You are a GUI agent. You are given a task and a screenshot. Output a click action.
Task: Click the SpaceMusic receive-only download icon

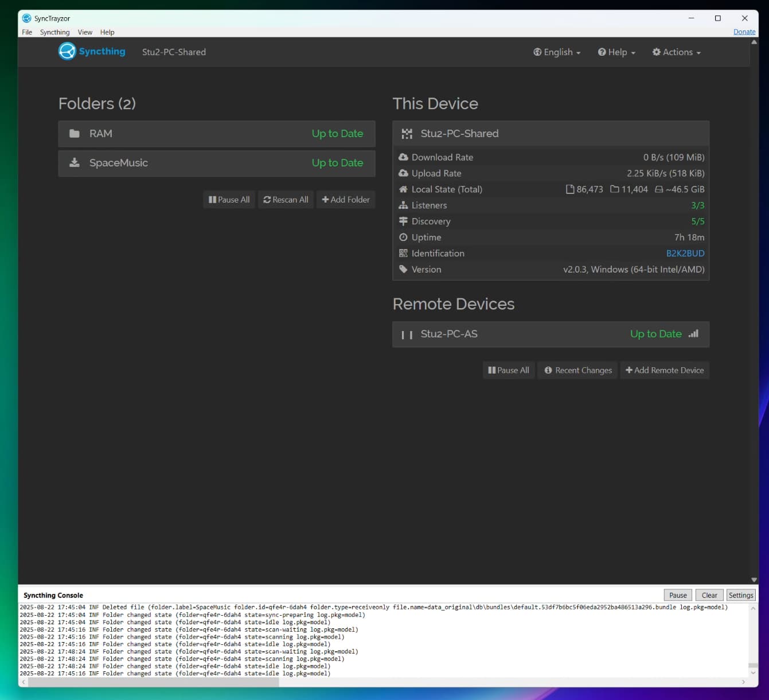75,163
